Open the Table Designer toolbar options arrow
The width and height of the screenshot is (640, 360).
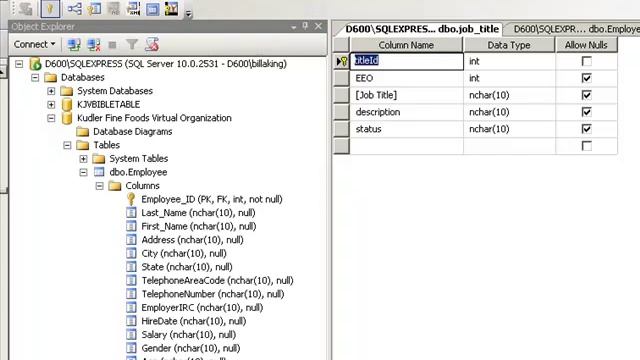188,14
